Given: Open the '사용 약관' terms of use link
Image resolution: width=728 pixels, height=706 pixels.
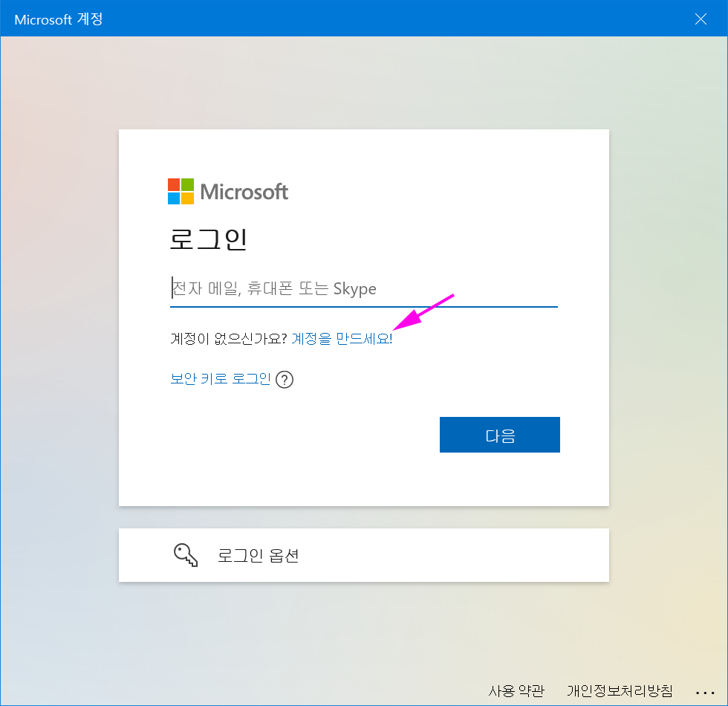Looking at the screenshot, I should coord(516,691).
